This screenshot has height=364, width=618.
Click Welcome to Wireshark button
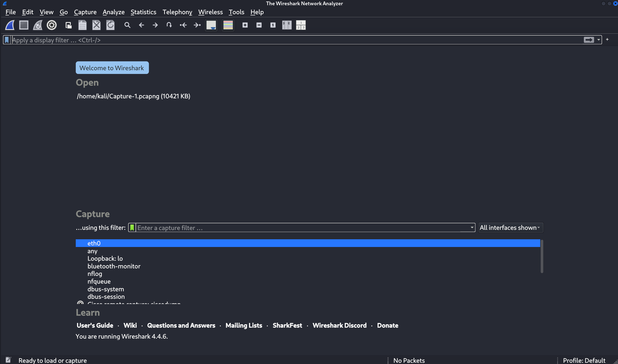click(112, 68)
